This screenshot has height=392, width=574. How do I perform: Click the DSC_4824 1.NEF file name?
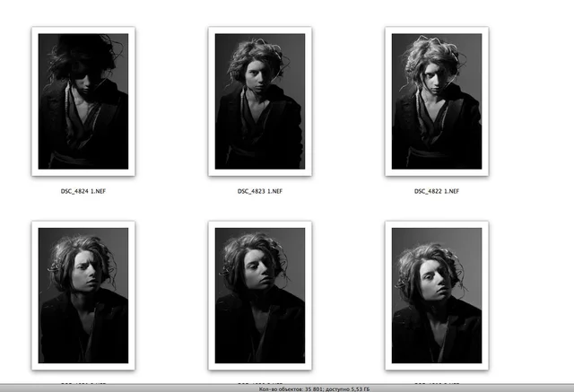83,191
